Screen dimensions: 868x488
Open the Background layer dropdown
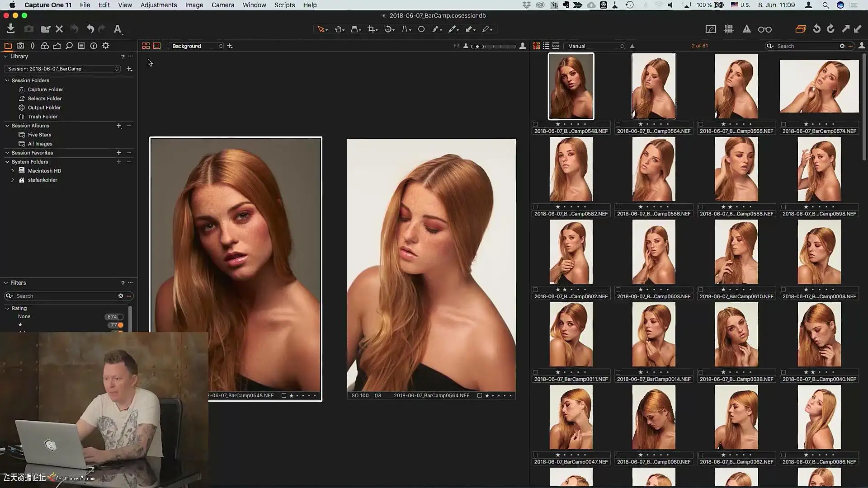click(x=196, y=46)
